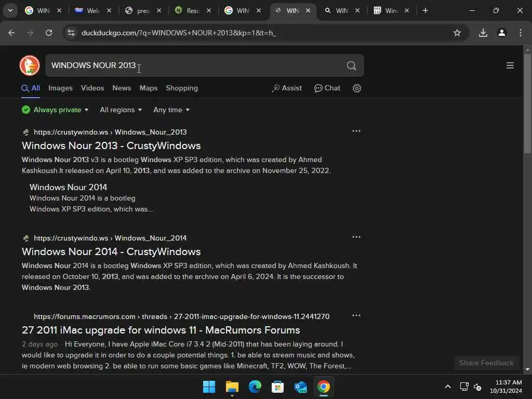Open options for Windows Nour 2014 result
This screenshot has height=399, width=532.
tap(356, 237)
